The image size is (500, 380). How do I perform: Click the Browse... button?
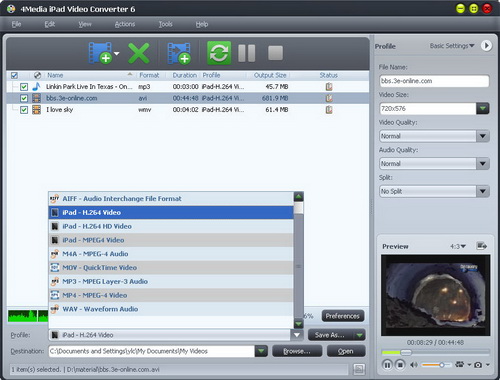(297, 351)
